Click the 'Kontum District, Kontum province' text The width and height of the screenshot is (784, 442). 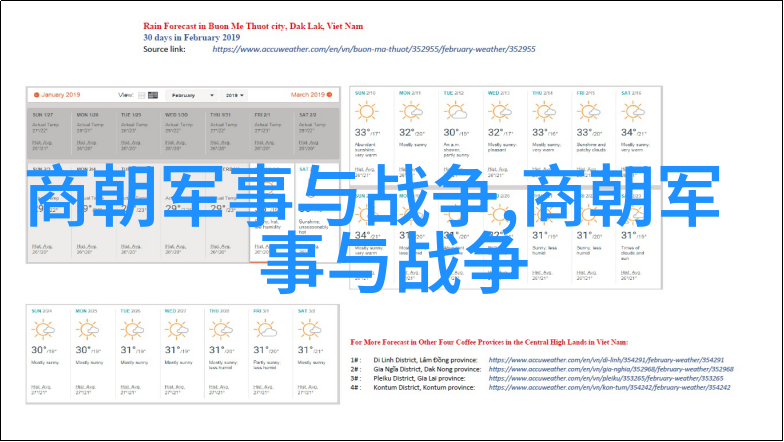click(424, 387)
